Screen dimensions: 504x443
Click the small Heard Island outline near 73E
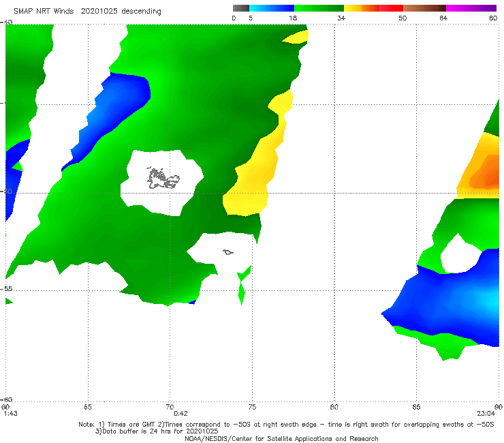(228, 252)
